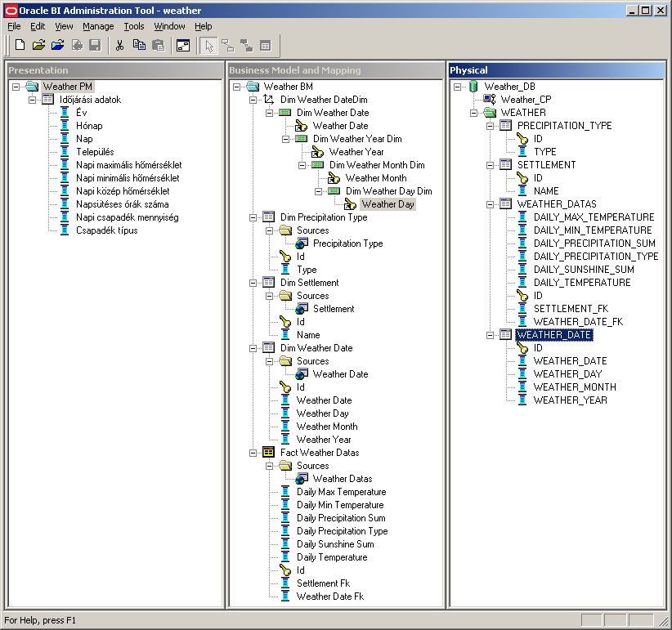The image size is (672, 630).
Task: Click the Weather_DB database icon
Action: (x=473, y=87)
